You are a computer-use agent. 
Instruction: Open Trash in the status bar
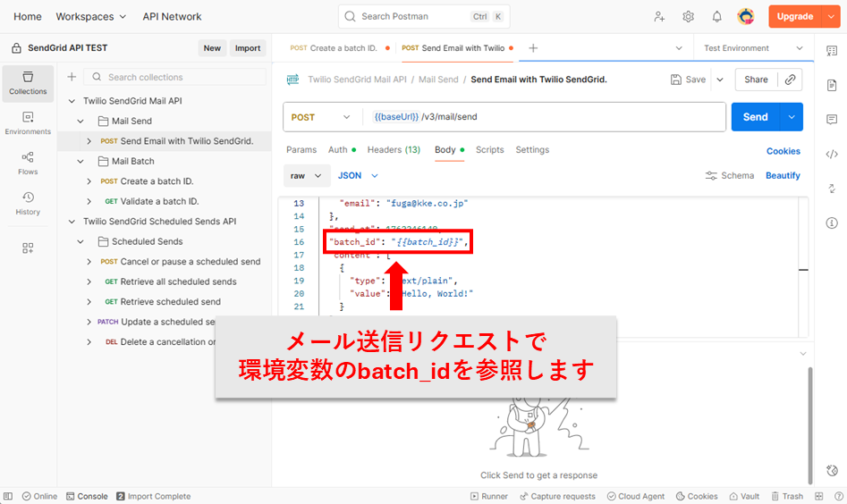tap(787, 496)
